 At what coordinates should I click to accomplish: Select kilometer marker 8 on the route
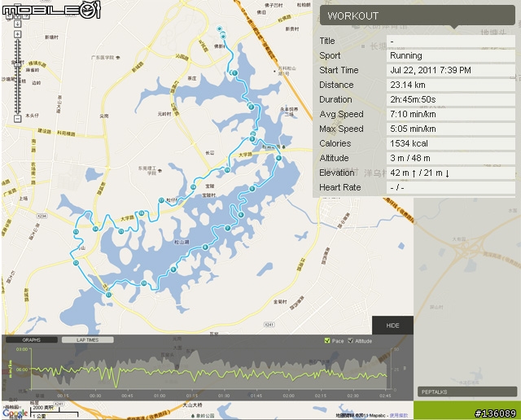click(205, 247)
